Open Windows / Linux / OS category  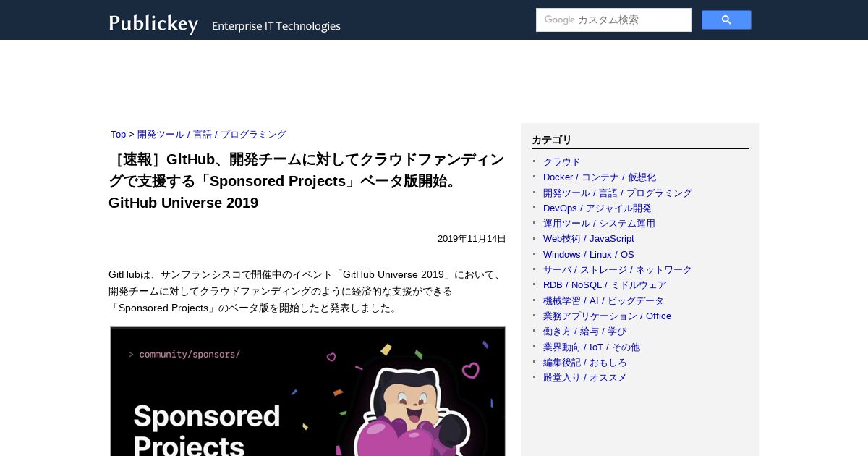coord(589,255)
